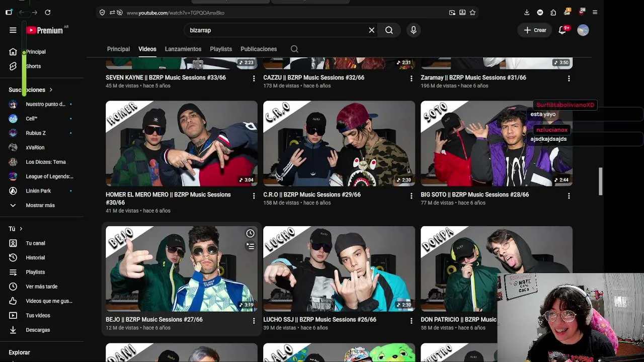Open the YouTube hamburger guide menu
The height and width of the screenshot is (362, 644).
point(13,30)
